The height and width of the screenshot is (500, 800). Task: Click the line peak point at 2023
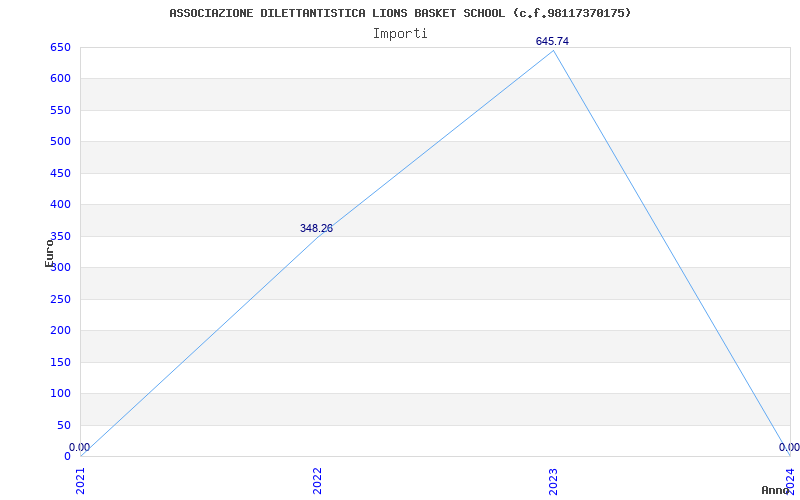(x=554, y=50)
